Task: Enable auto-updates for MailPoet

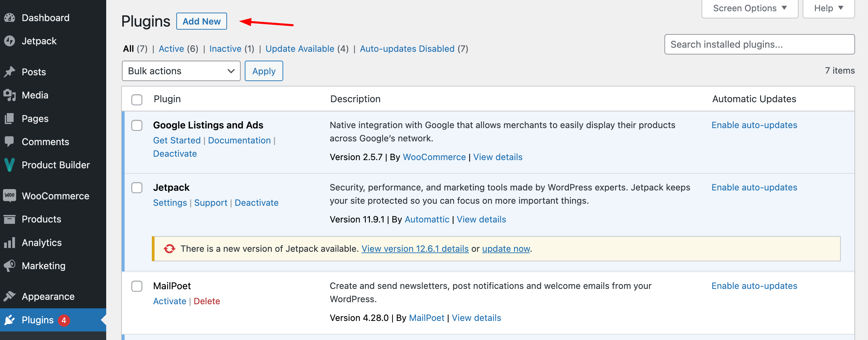Action: 754,286
